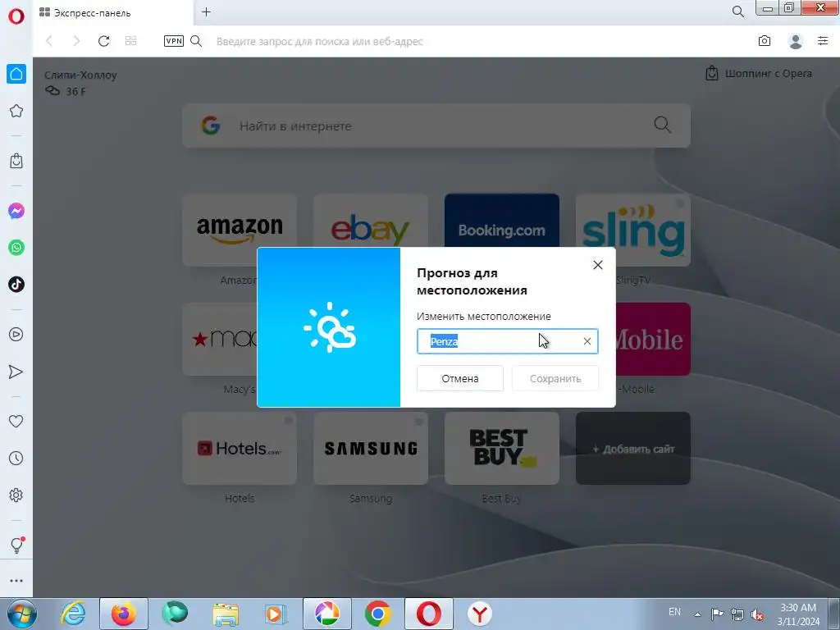This screenshot has width=840, height=630.
Task: Open a new tab with plus button
Action: [206, 12]
